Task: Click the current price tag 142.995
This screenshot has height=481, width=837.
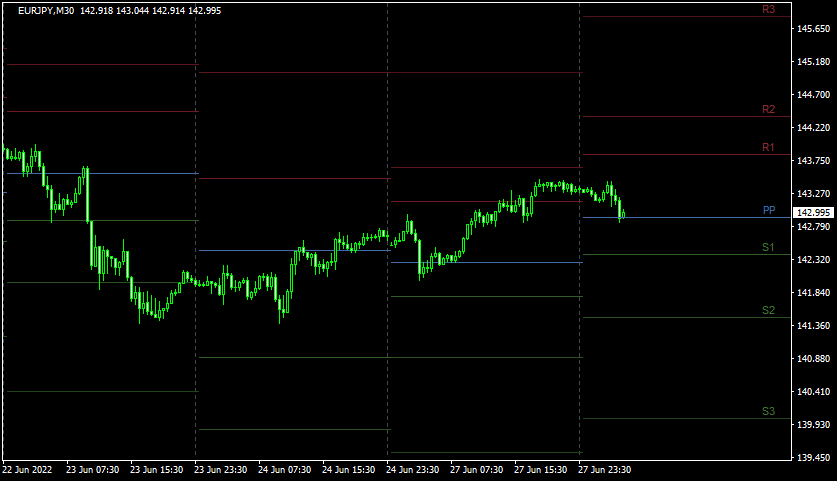Action: click(814, 213)
